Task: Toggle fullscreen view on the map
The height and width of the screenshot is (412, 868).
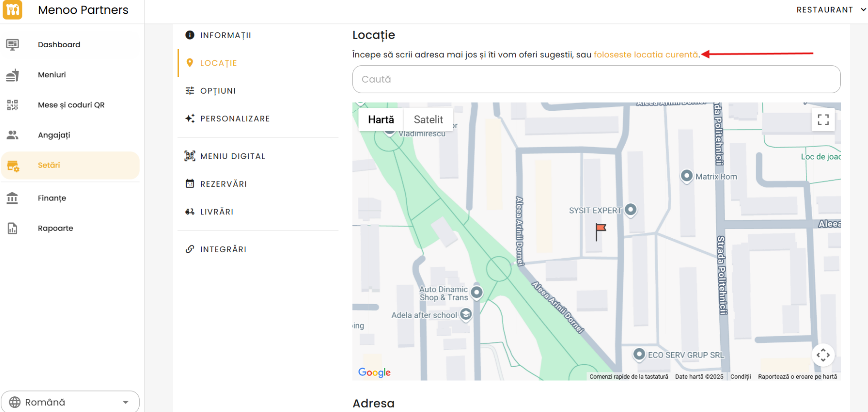Action: 823,120
